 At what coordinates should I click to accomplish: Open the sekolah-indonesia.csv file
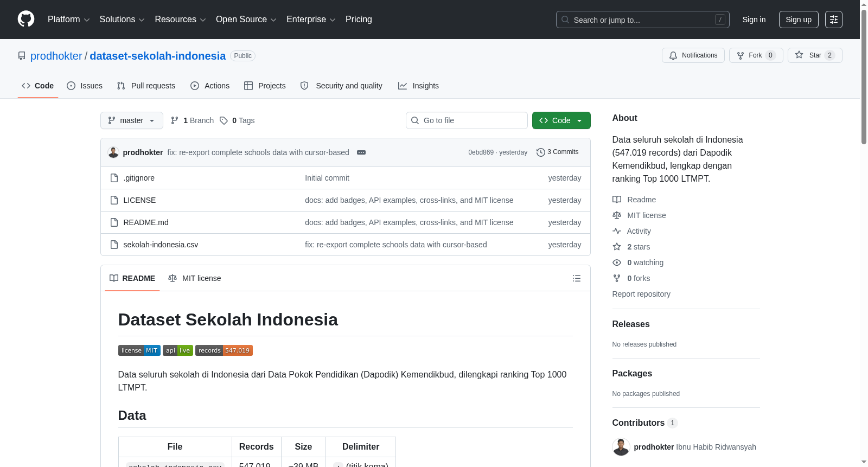161,245
